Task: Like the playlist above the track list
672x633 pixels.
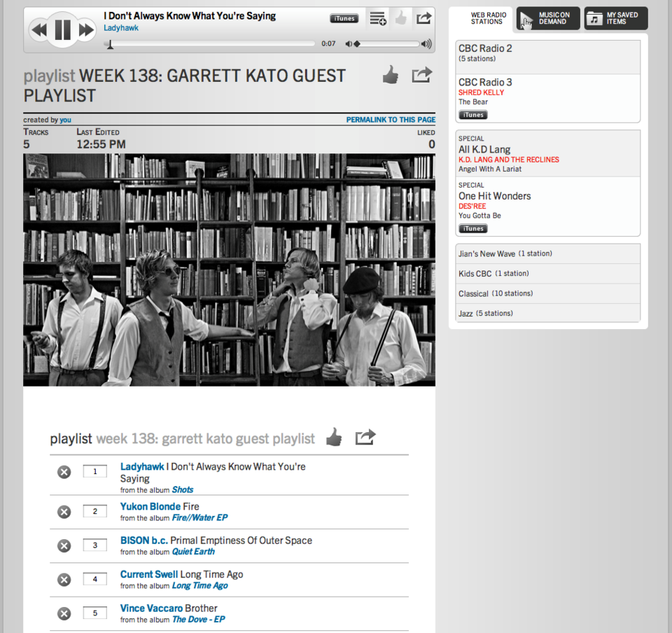Action: (334, 438)
